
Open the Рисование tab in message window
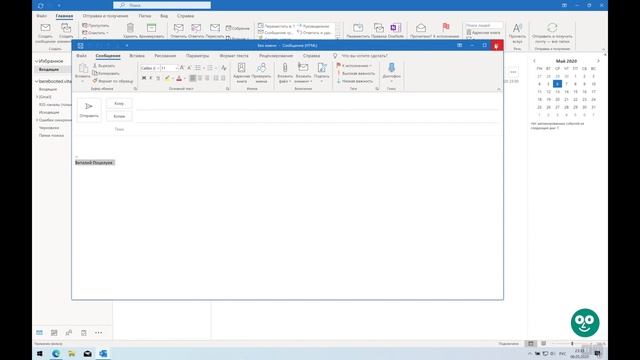pos(165,56)
